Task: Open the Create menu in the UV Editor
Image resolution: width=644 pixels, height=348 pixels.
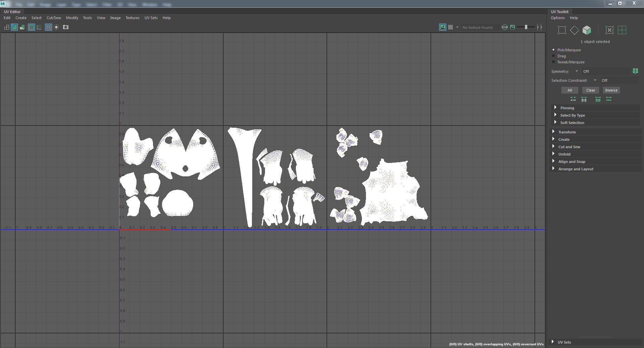Action: point(21,18)
